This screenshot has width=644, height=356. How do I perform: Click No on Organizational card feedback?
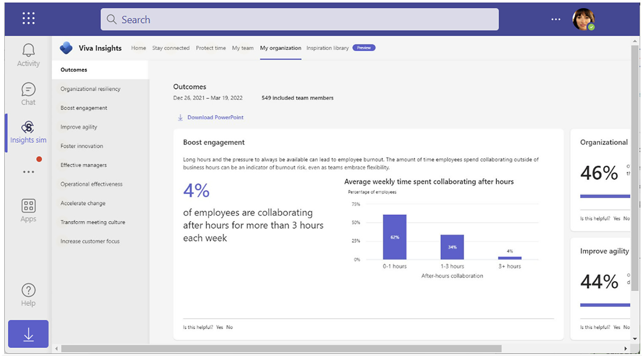tap(626, 218)
